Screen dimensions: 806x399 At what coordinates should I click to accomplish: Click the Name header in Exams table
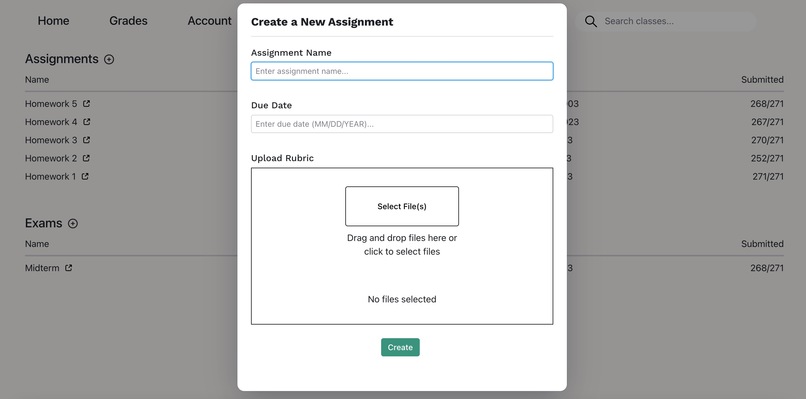37,244
